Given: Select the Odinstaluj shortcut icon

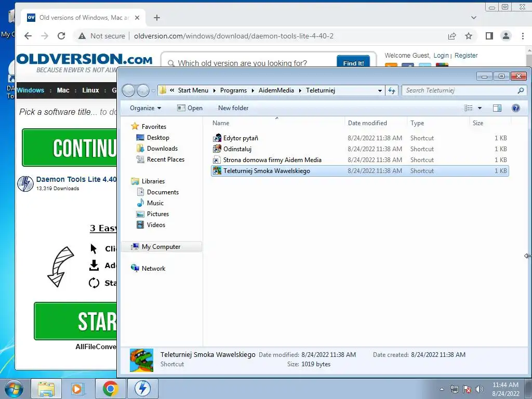Looking at the screenshot, I should click(217, 149).
